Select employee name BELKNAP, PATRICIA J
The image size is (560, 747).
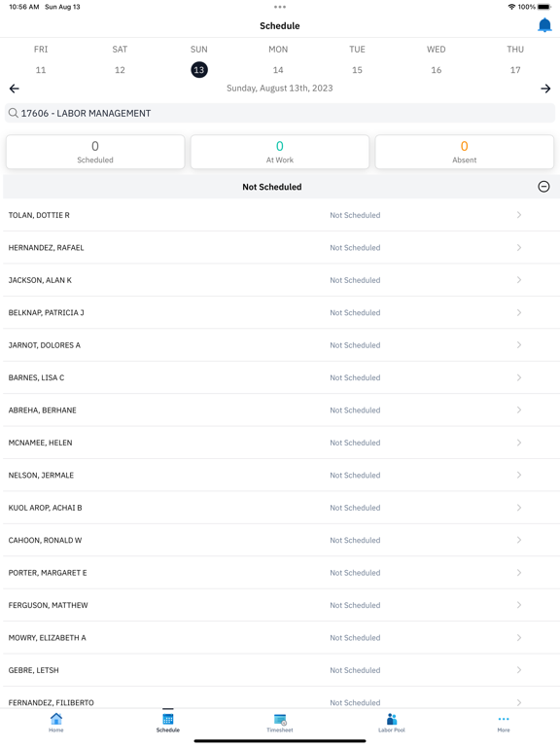[x=47, y=312]
